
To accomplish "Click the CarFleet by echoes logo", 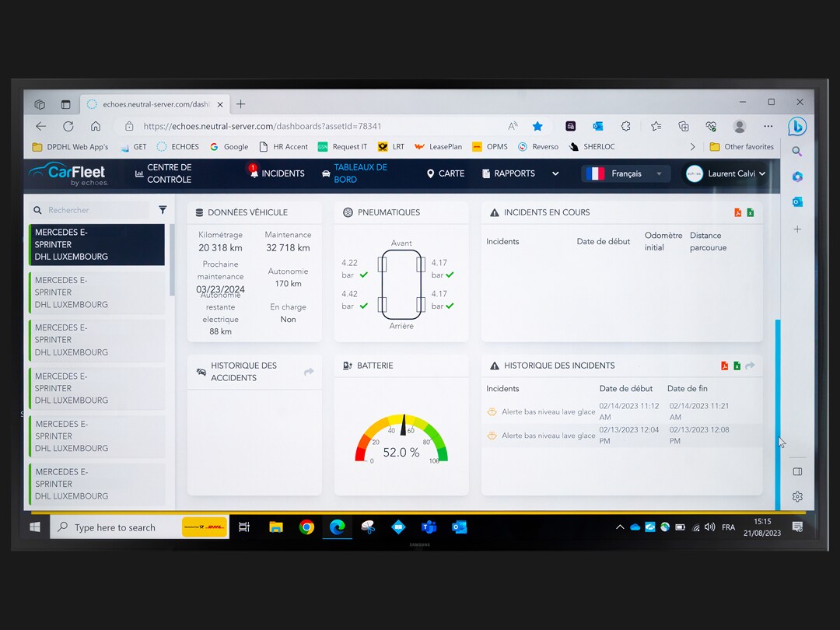I will pos(68,174).
